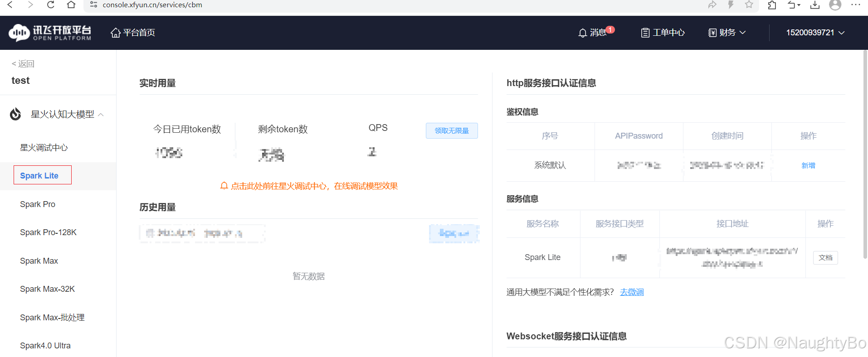Select Spark4.0 Ultra in sidebar
The height and width of the screenshot is (357, 868).
[x=45, y=346]
